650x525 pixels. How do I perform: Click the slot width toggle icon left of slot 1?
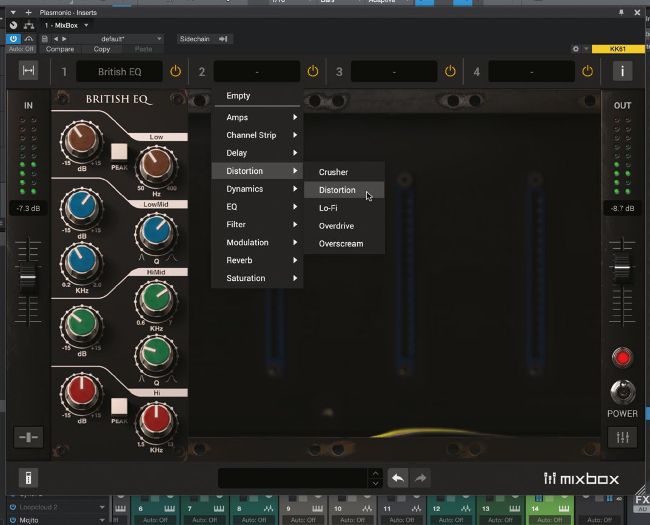[x=28, y=71]
